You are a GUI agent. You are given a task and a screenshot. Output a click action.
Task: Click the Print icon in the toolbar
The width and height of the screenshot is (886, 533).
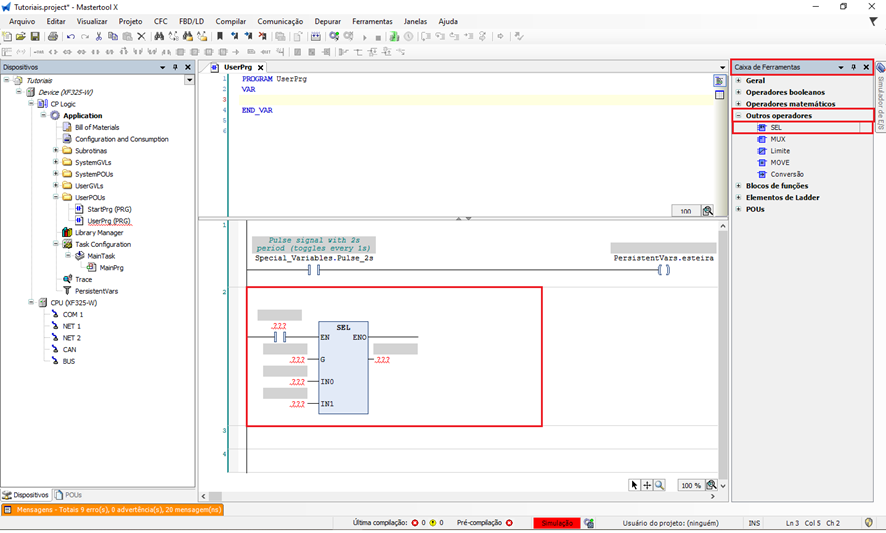pyautogui.click(x=52, y=37)
